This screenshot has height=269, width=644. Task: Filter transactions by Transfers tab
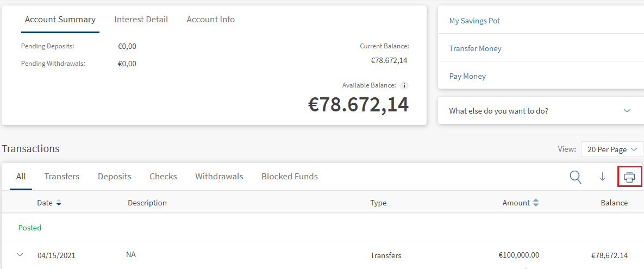[62, 177]
